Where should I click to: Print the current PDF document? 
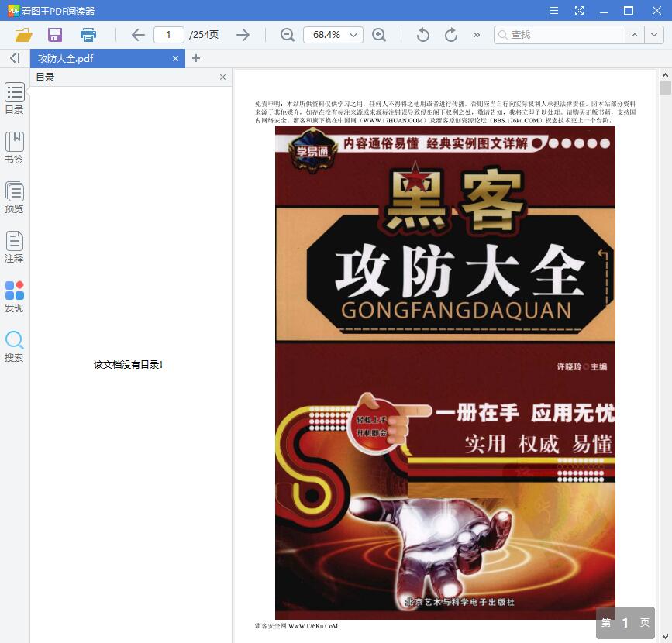click(x=88, y=35)
